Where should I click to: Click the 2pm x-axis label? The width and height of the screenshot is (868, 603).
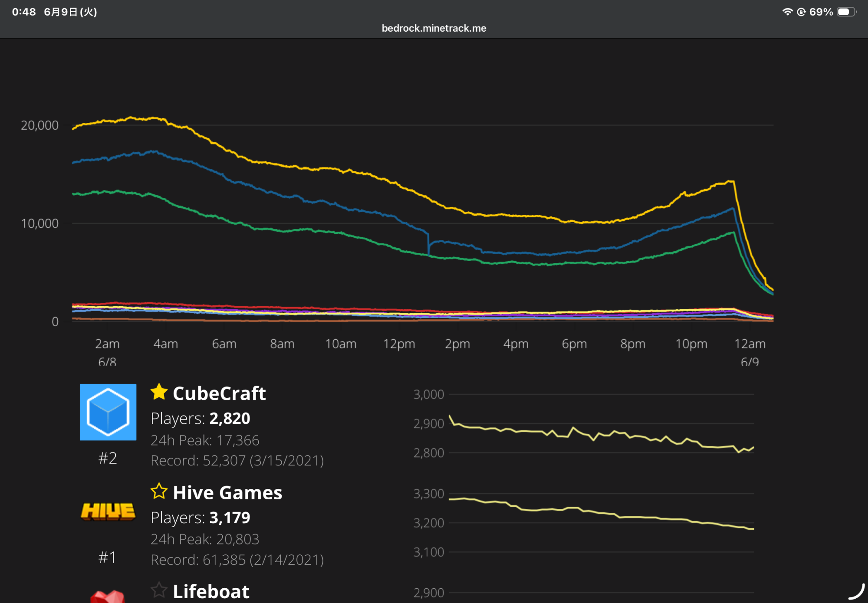(x=457, y=344)
